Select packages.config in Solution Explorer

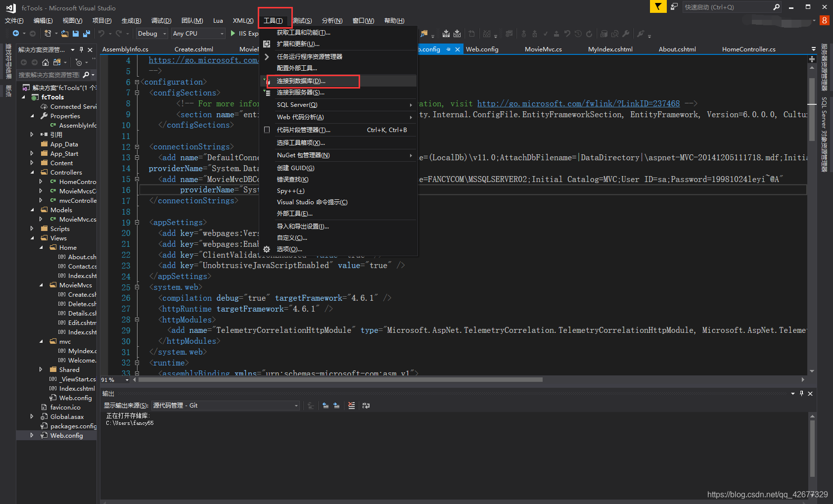click(x=73, y=426)
